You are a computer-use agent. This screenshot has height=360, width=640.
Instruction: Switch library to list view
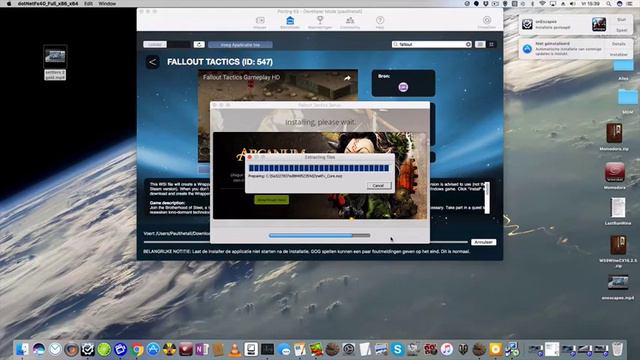point(480,44)
